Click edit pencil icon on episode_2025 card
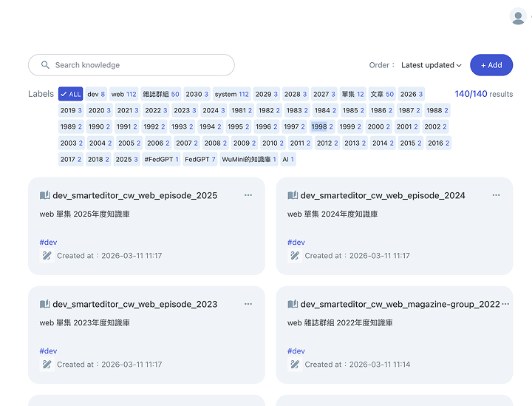Viewport: 532px width, 406px height. coord(47,256)
